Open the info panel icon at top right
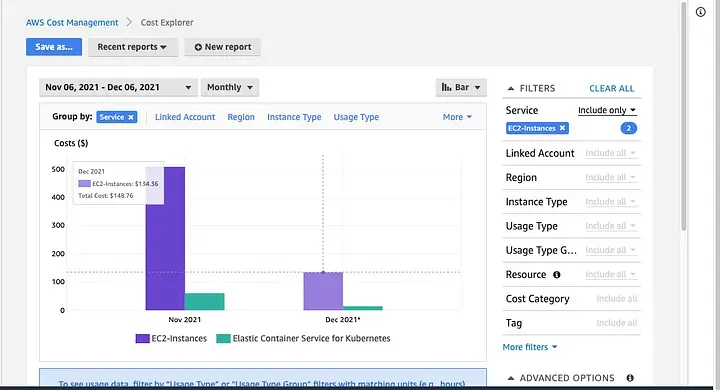 pos(700,12)
